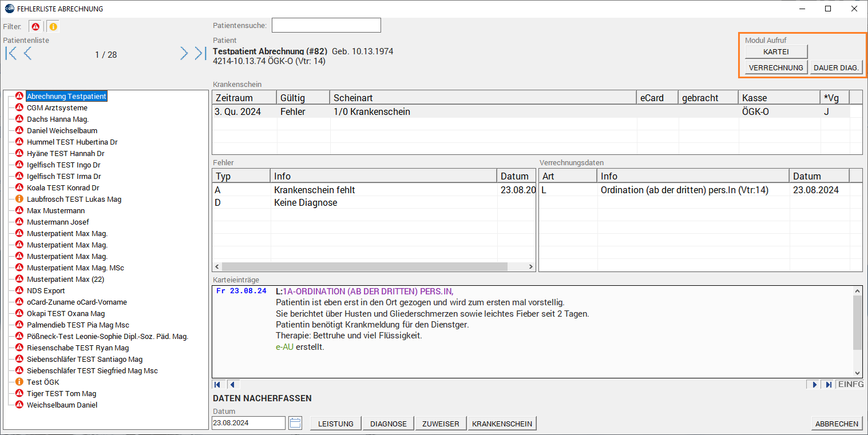Open the calendar date picker icon
Viewport: 868px width, 435px height.
295,423
